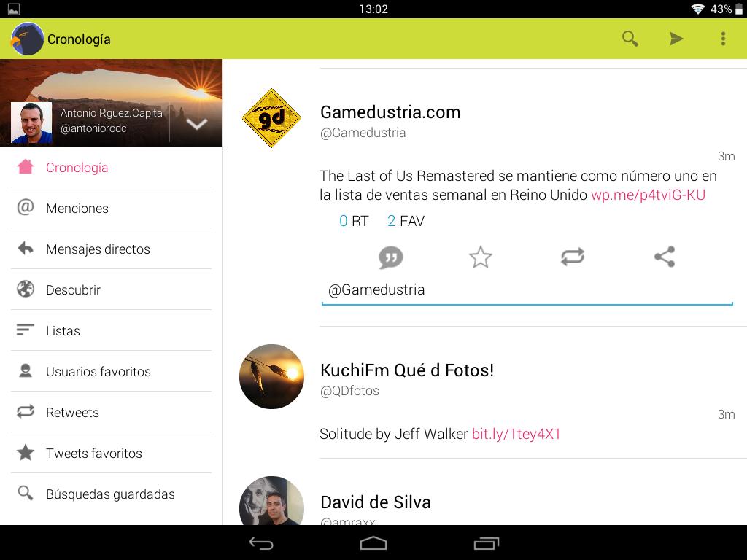Click the @antoniorodc handle in the sidebar header

pos(94,128)
